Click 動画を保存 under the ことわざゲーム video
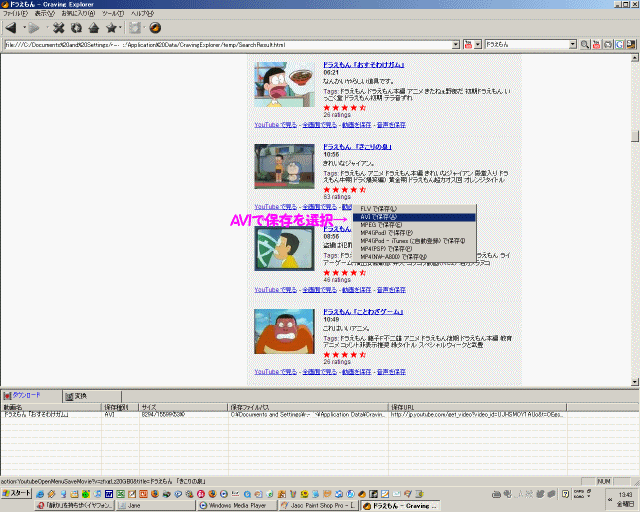The image size is (640, 512). pyautogui.click(x=356, y=372)
